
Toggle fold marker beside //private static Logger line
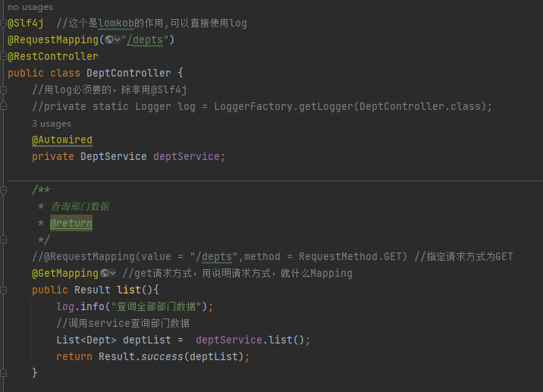coord(4,106)
